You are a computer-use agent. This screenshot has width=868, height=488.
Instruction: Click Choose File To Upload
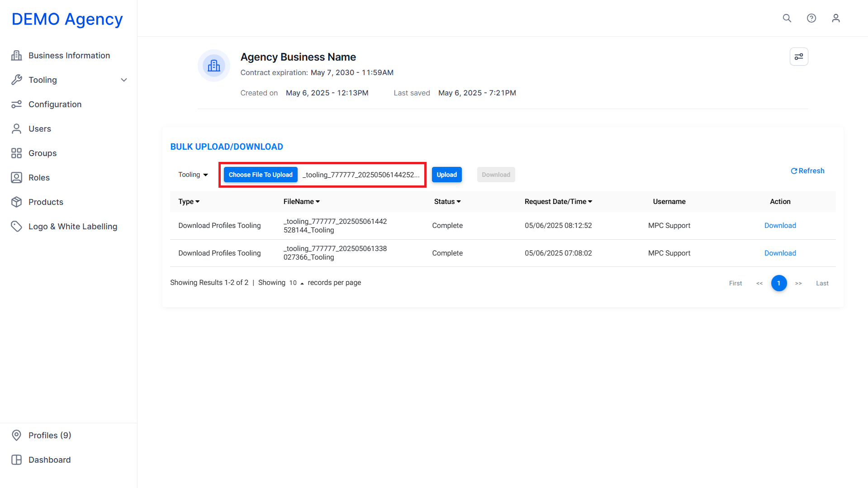click(x=261, y=175)
